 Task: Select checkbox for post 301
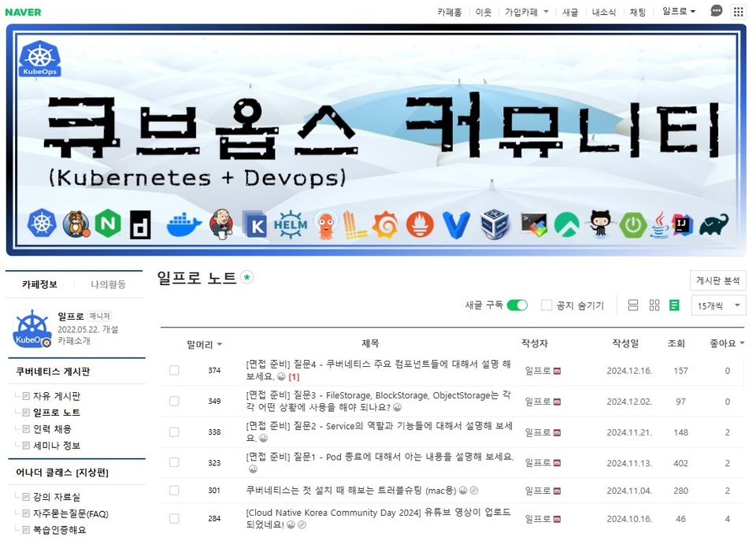point(174,491)
